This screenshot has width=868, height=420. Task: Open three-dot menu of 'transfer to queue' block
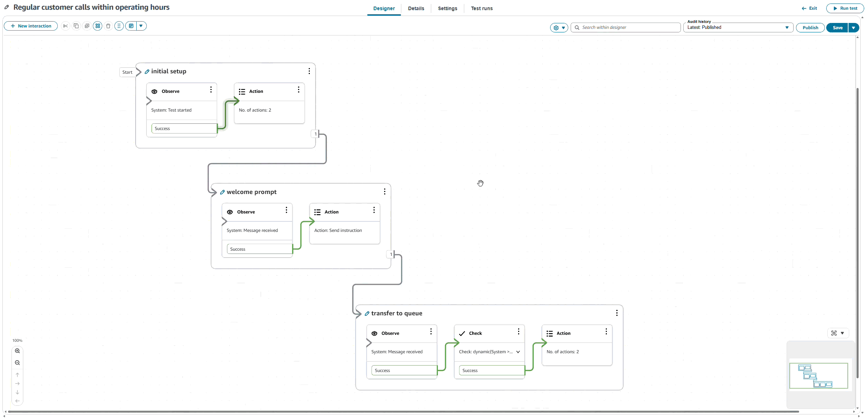[617, 313]
